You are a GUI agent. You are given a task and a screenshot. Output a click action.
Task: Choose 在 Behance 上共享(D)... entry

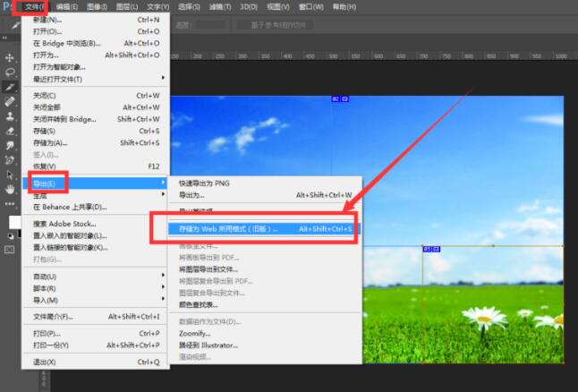tap(96, 207)
